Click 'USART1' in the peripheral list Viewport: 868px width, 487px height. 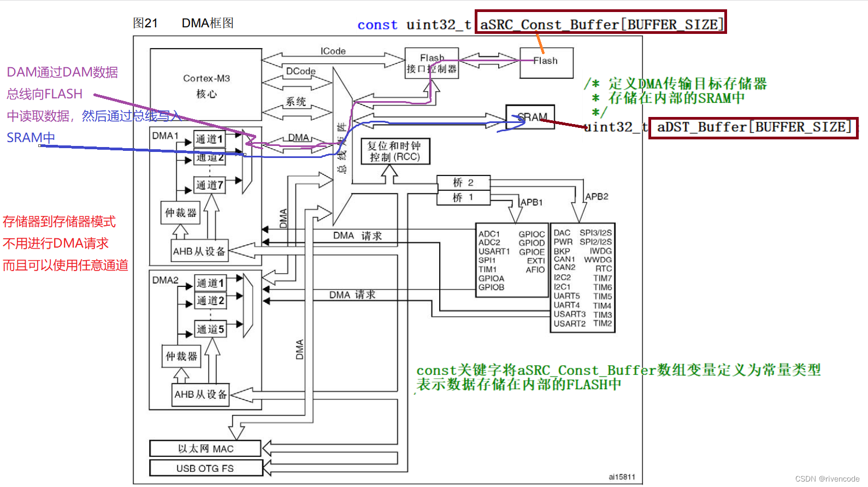494,251
